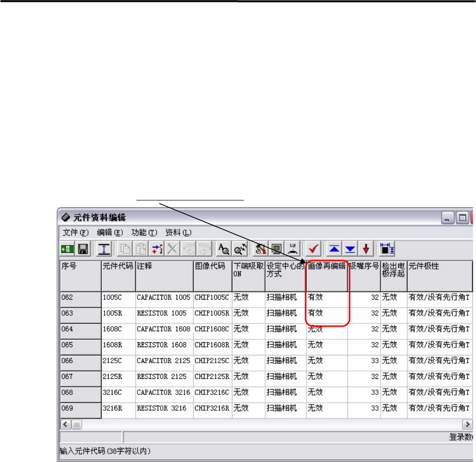Save data with the floppy disk icon
Viewport: 476px width, 462px height.
(x=83, y=249)
